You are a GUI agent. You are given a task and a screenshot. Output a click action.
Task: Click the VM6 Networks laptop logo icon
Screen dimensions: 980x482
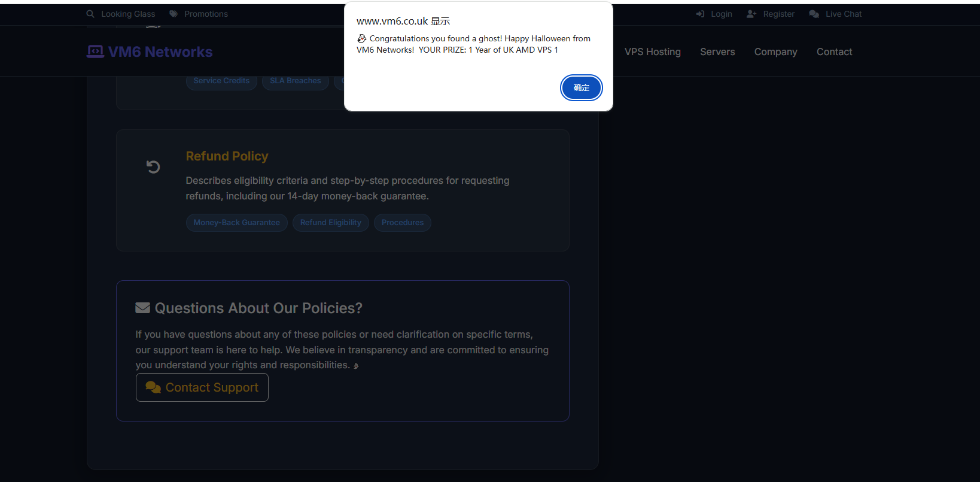pos(95,51)
